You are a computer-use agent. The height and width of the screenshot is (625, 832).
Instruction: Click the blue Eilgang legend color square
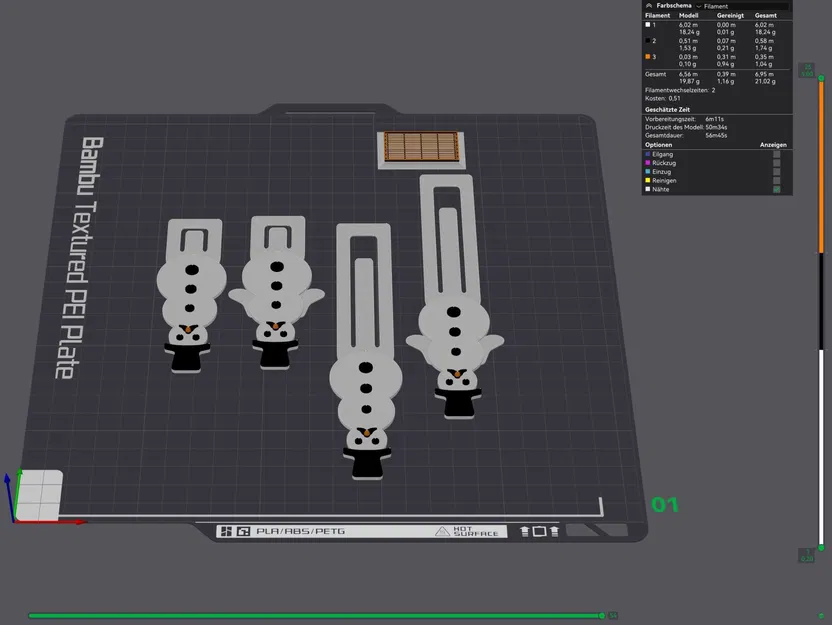[x=647, y=154]
